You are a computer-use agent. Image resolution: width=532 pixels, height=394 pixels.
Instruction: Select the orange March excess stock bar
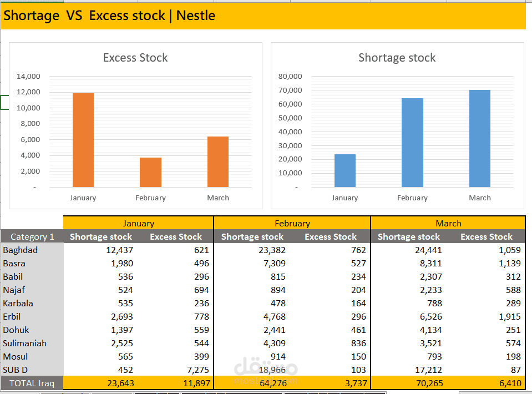pyautogui.click(x=218, y=161)
